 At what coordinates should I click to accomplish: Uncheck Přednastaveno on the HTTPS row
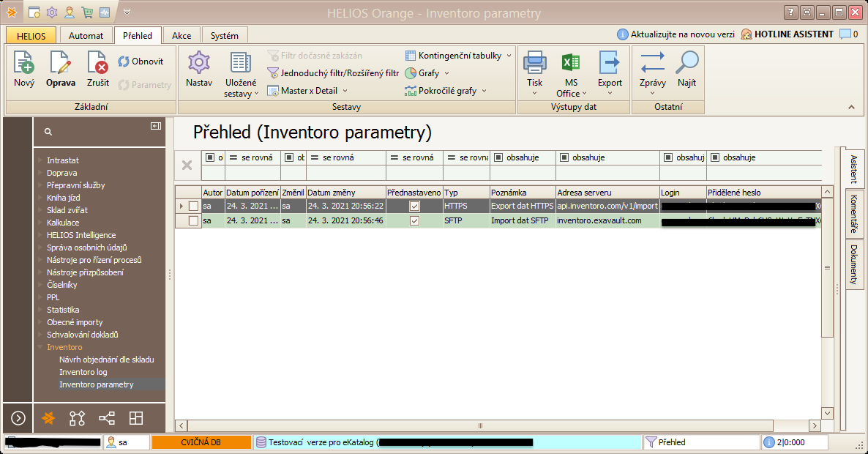click(x=414, y=206)
